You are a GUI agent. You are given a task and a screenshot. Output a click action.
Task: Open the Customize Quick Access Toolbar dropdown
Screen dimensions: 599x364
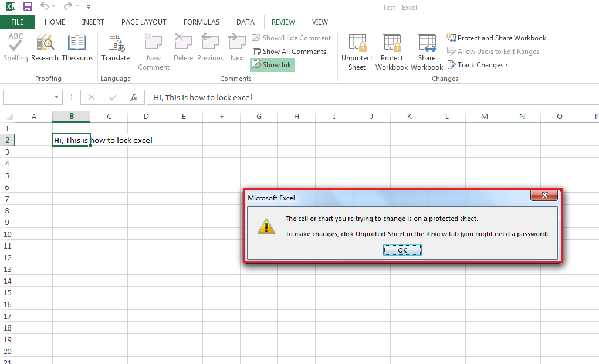[x=88, y=6]
